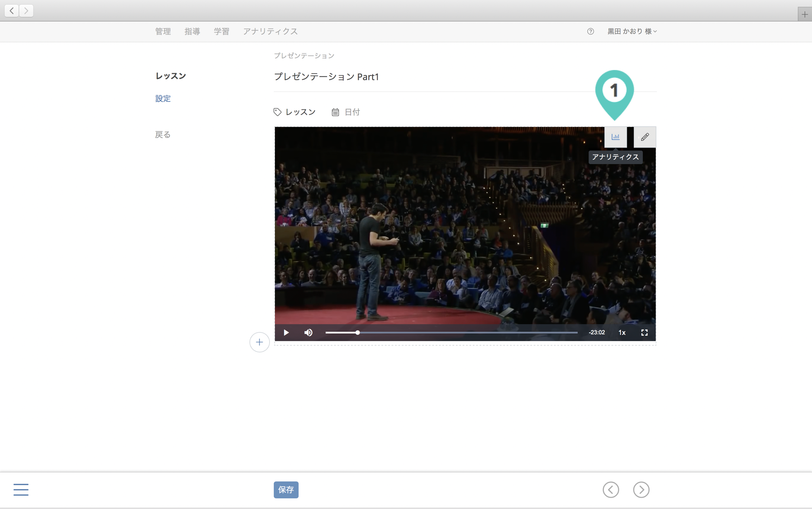Mute the video volume speaker icon
This screenshot has height=509, width=812.
click(x=308, y=332)
